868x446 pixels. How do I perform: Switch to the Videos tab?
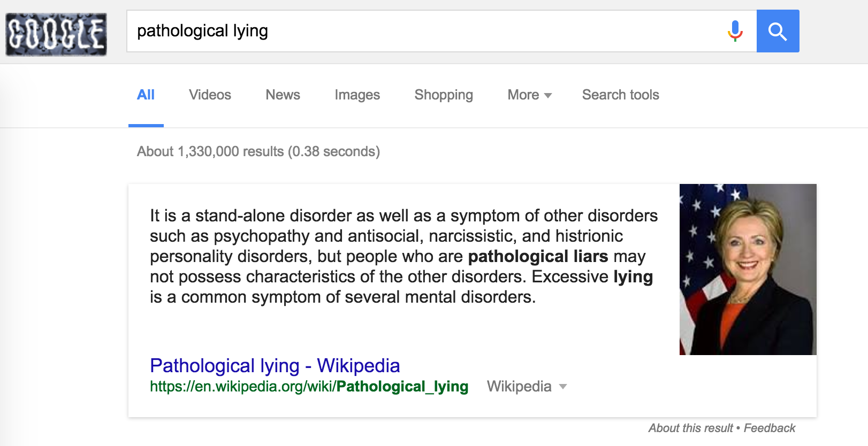coord(210,95)
